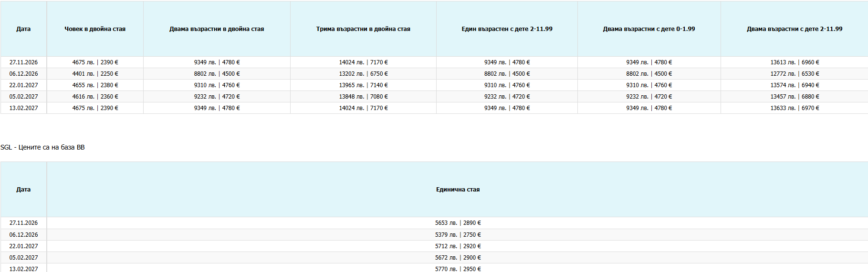868x272 pixels.
Task: Click the single room price 5712 лв. | 2920 €
Action: point(458,246)
